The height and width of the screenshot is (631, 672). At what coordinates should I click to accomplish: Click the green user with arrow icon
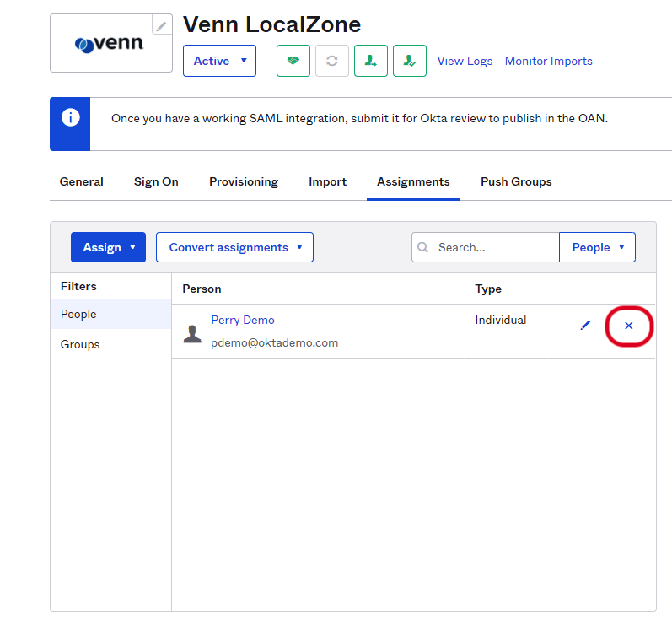[x=371, y=61]
